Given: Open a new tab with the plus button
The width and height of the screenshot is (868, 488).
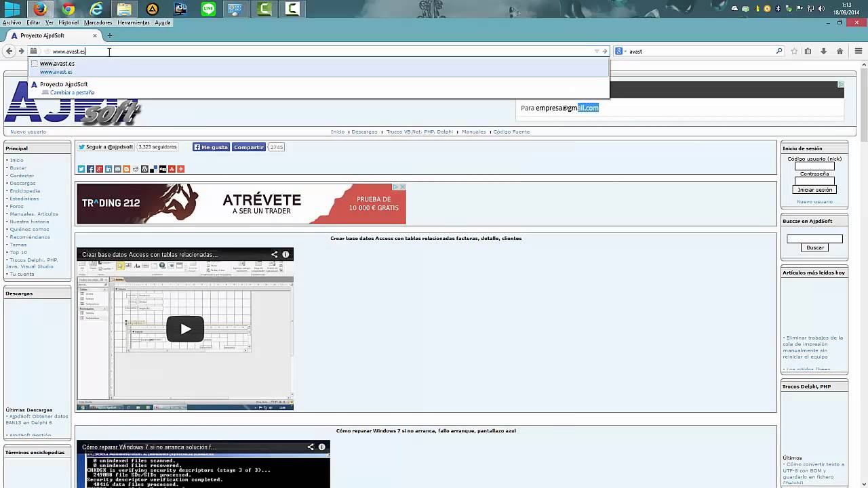Looking at the screenshot, I should (109, 35).
